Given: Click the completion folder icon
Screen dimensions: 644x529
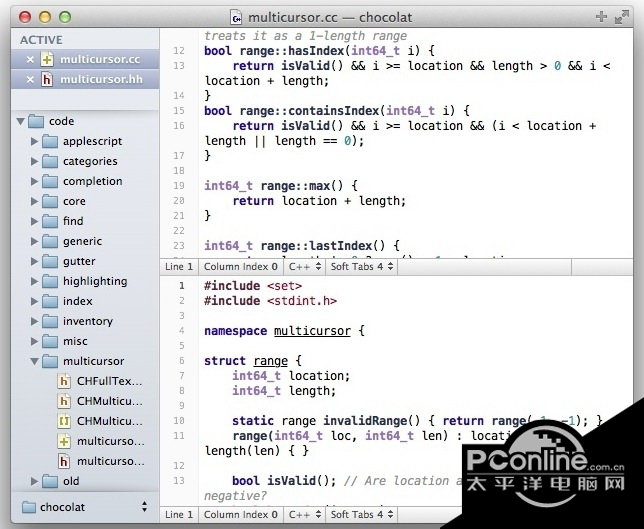Looking at the screenshot, I should (x=50, y=181).
